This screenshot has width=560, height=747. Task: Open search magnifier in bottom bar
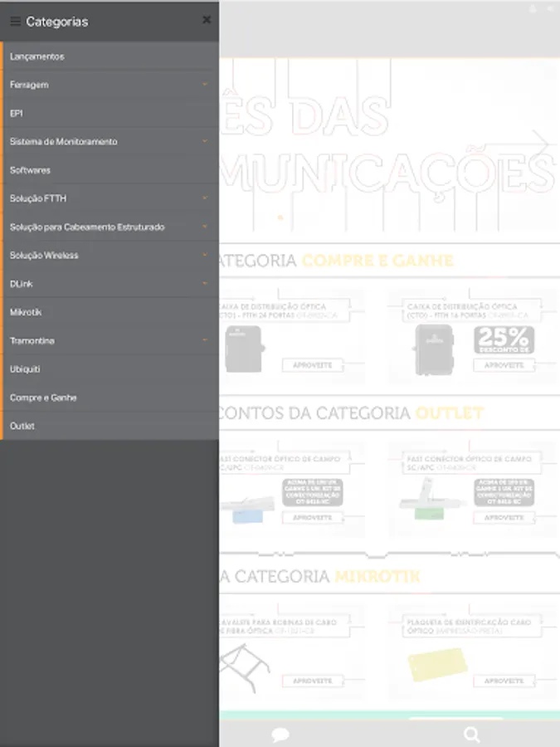(471, 735)
